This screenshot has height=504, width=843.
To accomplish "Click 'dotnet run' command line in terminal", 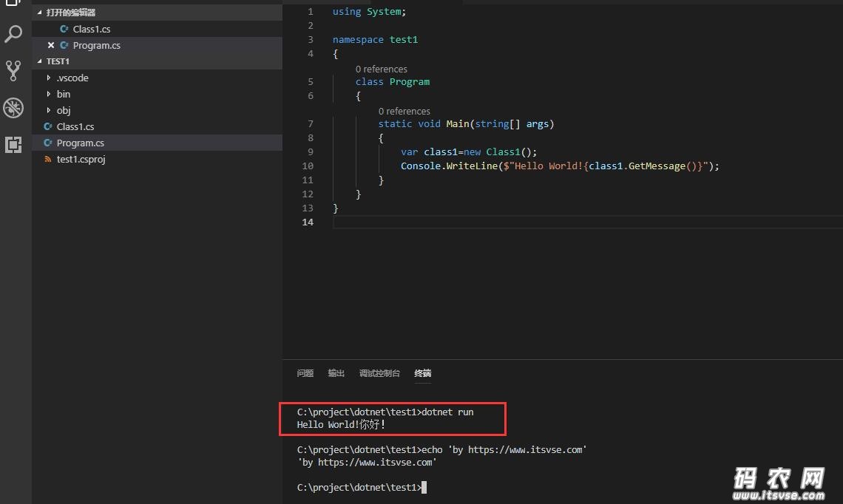I will tap(385, 412).
